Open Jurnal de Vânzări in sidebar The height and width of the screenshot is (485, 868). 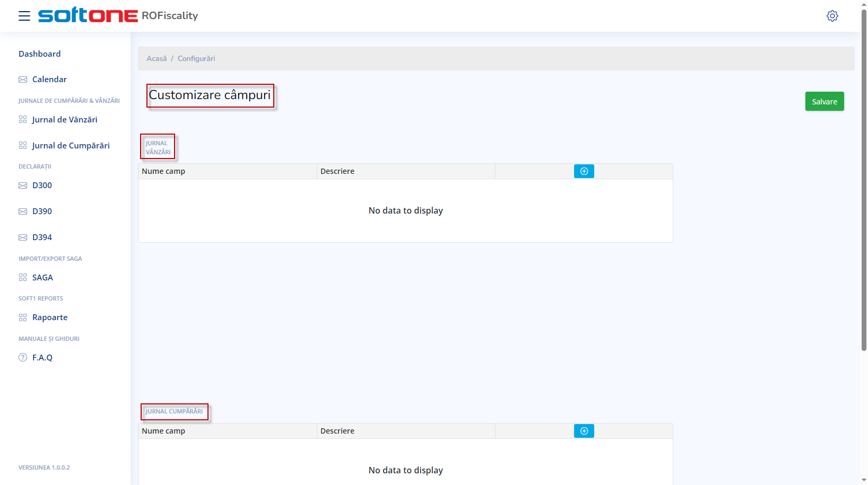pyautogui.click(x=64, y=120)
